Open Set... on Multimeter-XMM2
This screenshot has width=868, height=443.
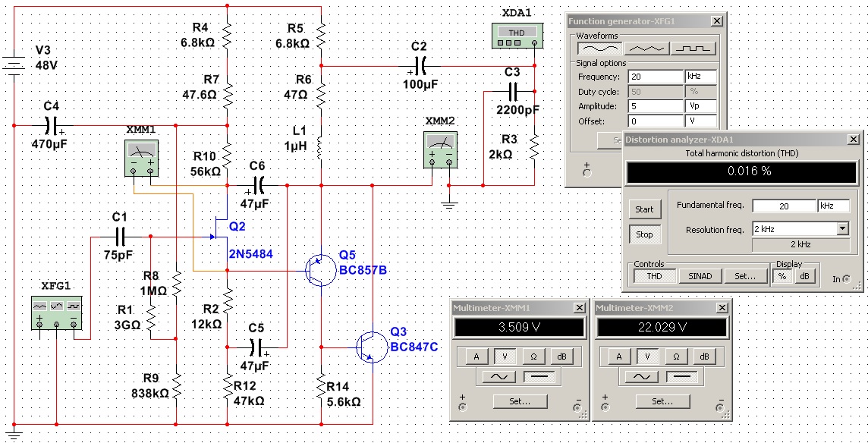(x=662, y=401)
